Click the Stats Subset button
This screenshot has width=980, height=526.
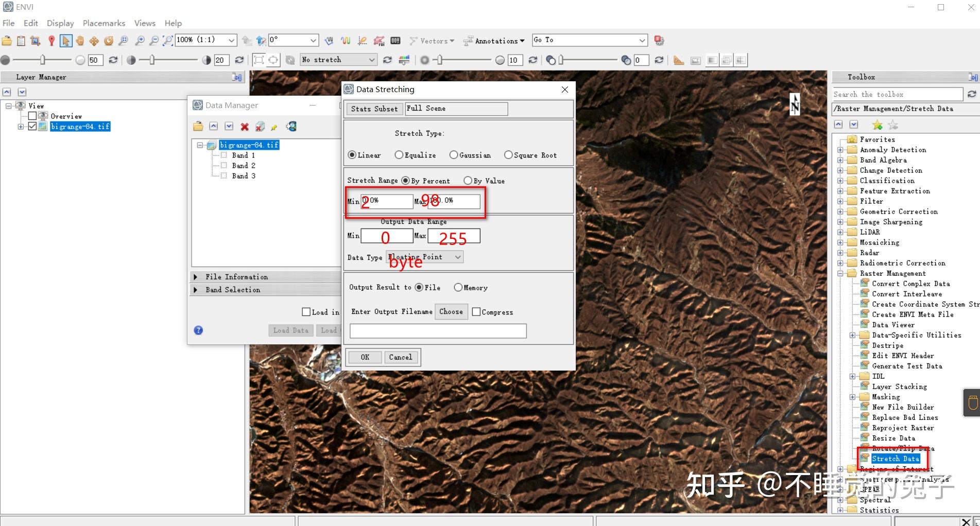pos(374,109)
